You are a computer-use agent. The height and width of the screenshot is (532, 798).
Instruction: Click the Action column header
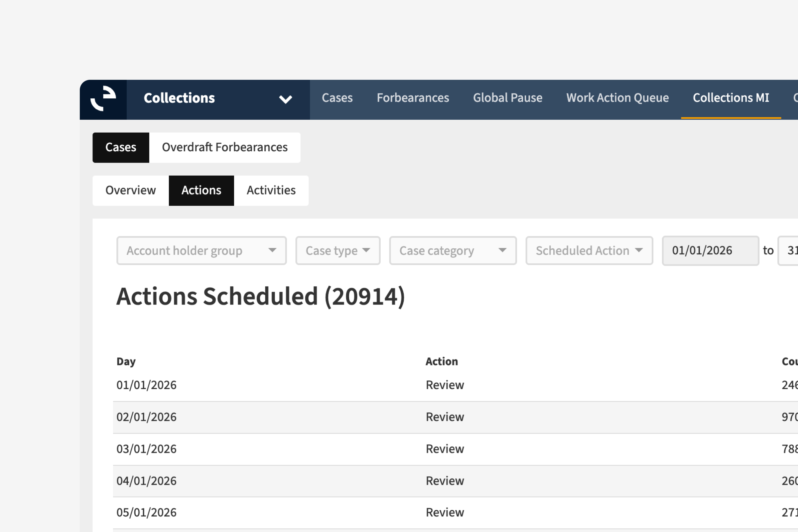(442, 362)
